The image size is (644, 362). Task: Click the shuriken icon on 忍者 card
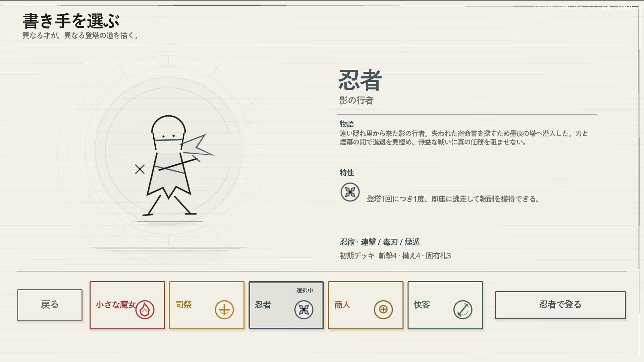tap(304, 310)
